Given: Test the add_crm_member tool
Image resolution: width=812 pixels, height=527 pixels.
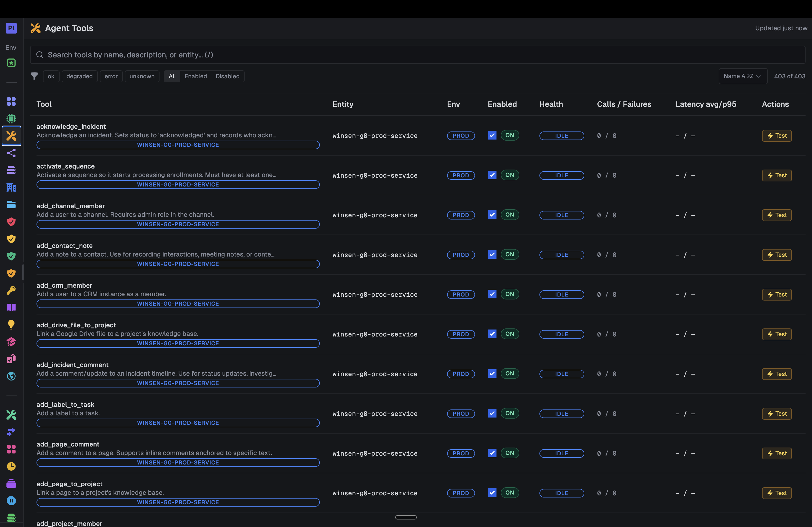Looking at the screenshot, I should (777, 295).
